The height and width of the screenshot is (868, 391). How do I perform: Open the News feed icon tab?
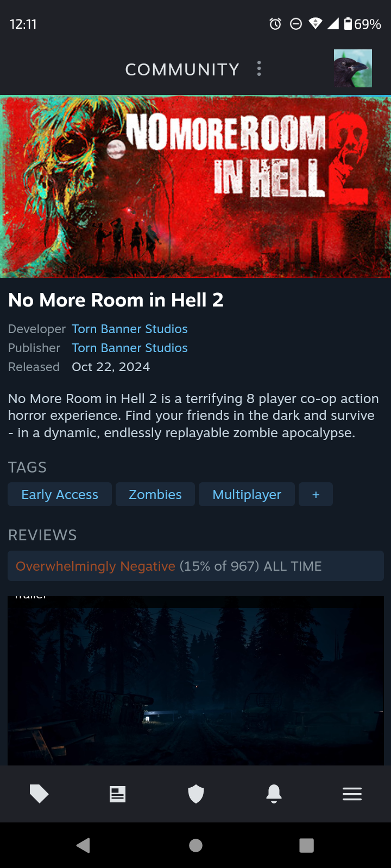117,794
